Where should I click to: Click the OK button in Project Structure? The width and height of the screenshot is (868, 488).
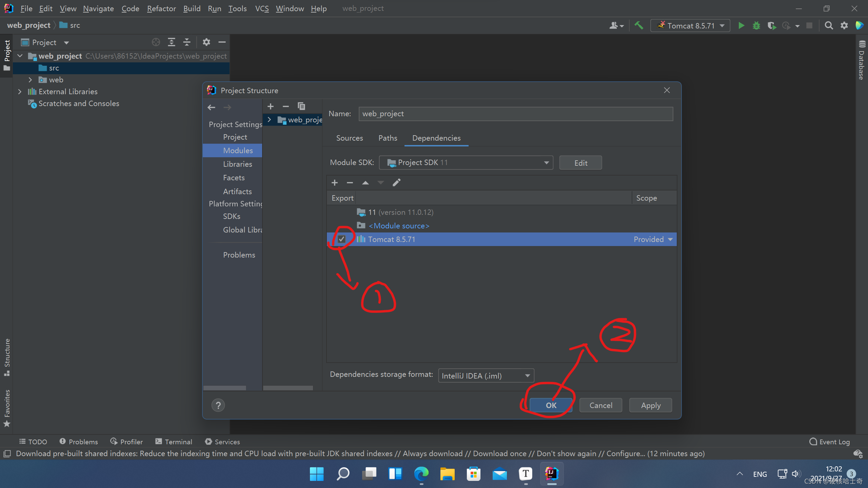point(551,405)
